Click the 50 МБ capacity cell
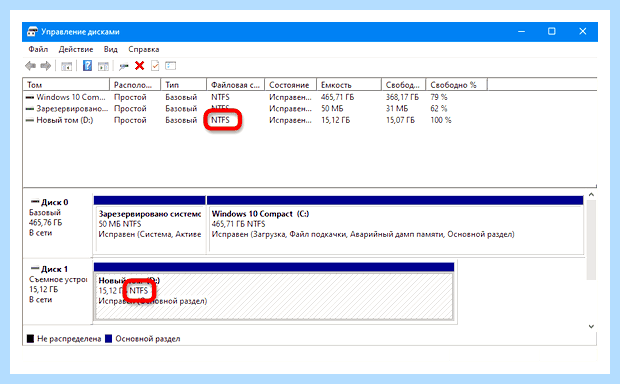This screenshot has width=620, height=384. [x=332, y=109]
